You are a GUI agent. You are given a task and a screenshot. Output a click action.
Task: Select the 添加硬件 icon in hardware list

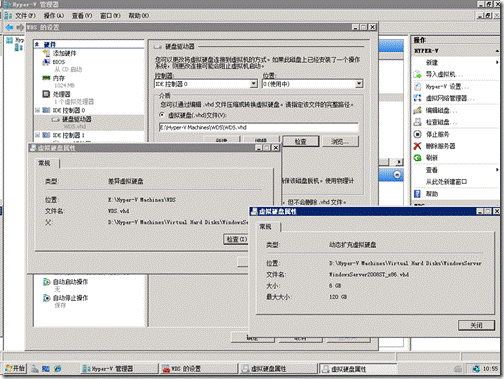tap(46, 53)
